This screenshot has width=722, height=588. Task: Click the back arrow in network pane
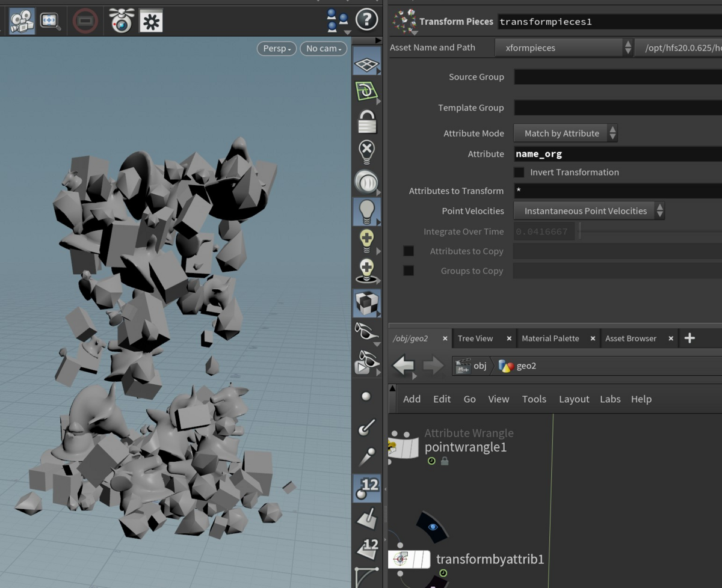tap(404, 366)
